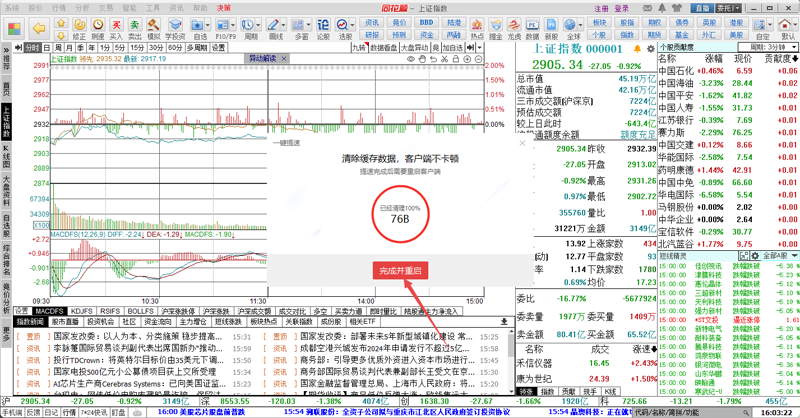Switch chart period to 周
This screenshot has width=800, height=418.
click(x=58, y=47)
